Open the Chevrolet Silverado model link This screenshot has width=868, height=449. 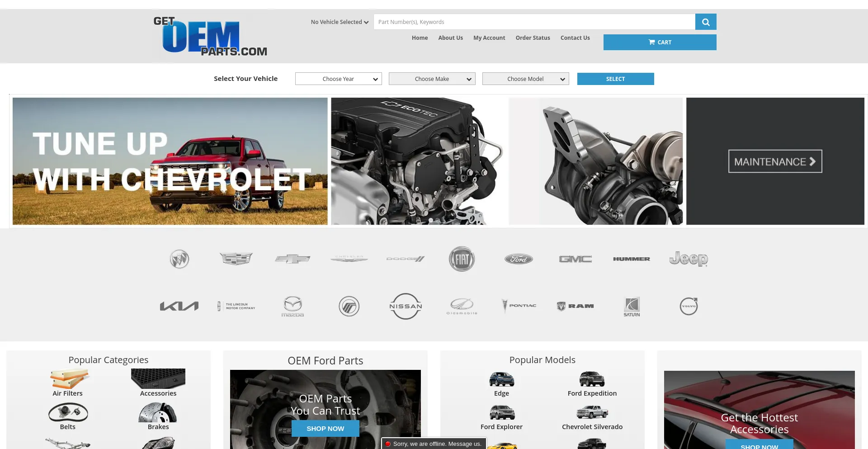(x=592, y=427)
